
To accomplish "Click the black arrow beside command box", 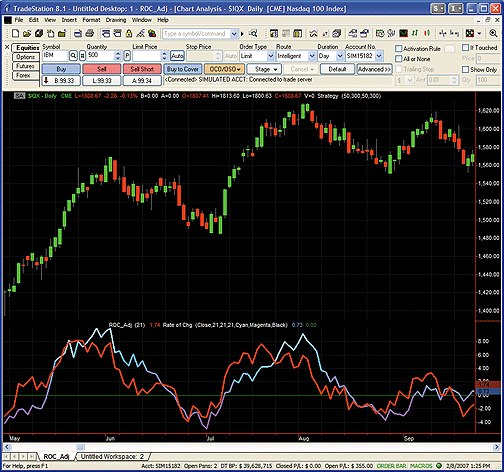I will (x=242, y=34).
